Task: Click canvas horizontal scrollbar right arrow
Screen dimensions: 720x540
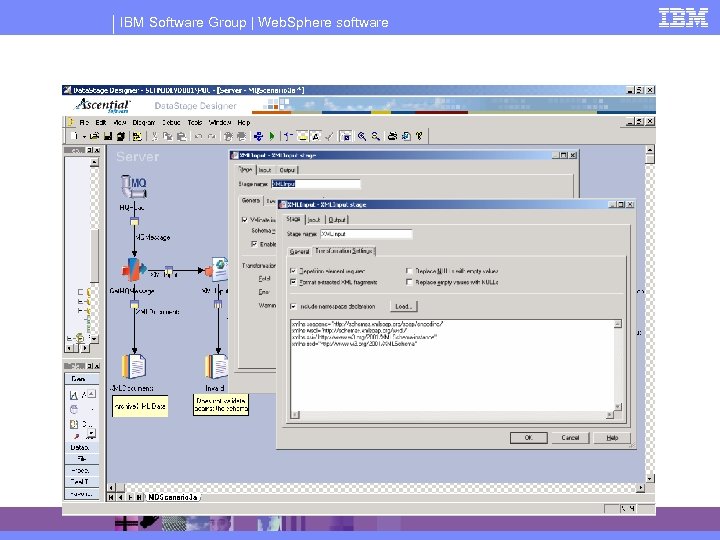Action: coord(641,488)
